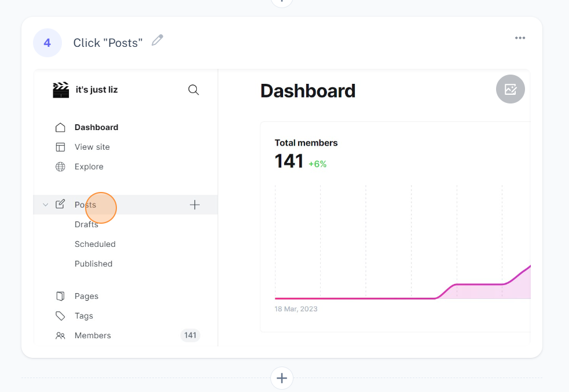The image size is (569, 392).
Task: Add a step below using plus circle
Action: 282,378
